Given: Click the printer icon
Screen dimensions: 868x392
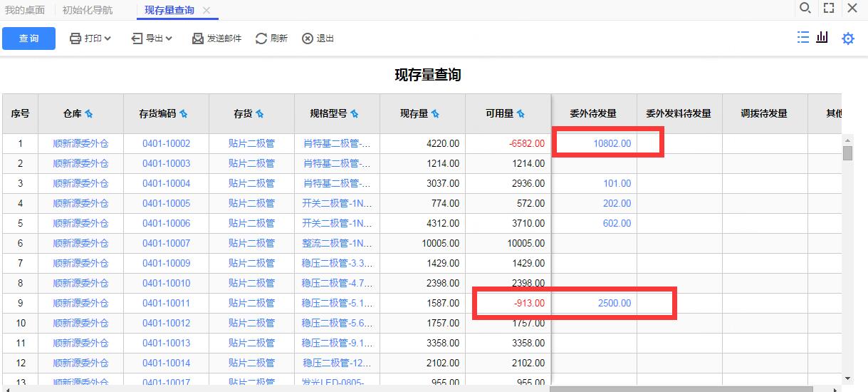Looking at the screenshot, I should pos(75,38).
